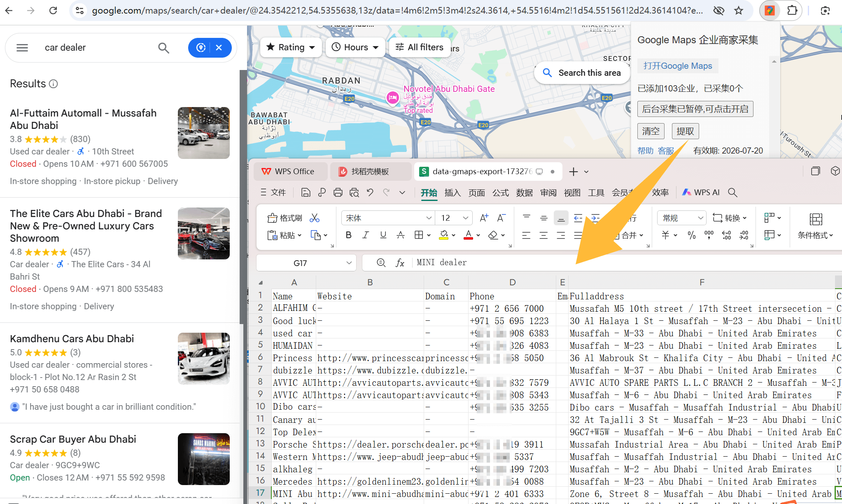The height and width of the screenshot is (504, 842).
Task: Expand the merge 合并 dropdown
Action: 641,236
